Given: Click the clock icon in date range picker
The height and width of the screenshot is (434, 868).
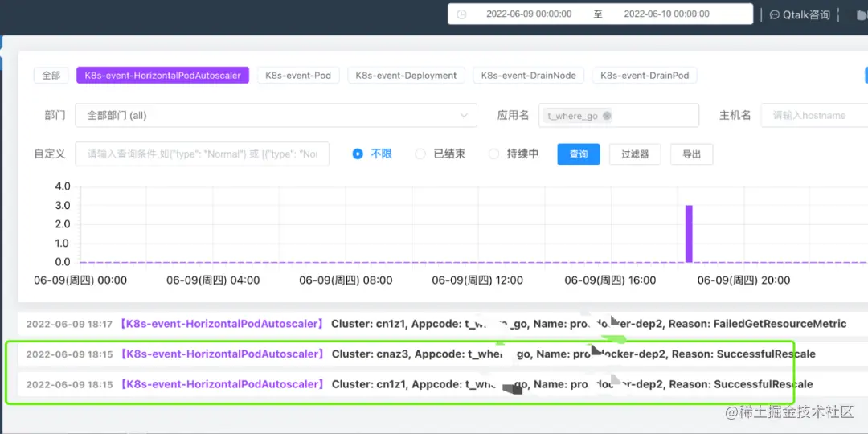Looking at the screenshot, I should point(461,15).
